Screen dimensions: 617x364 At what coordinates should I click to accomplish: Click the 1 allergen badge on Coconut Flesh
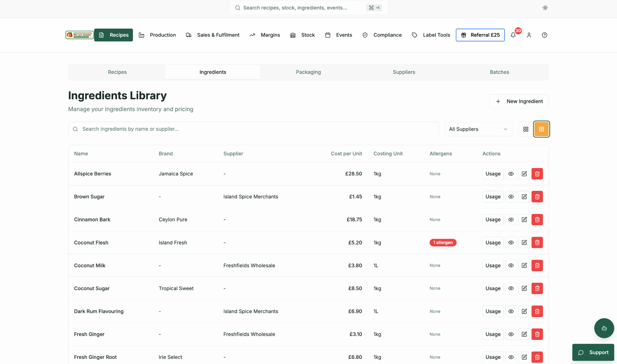[x=443, y=243]
